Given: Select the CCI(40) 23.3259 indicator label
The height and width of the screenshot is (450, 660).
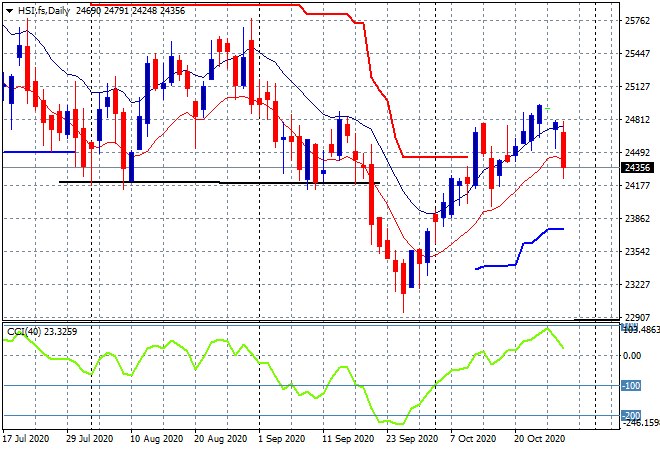Looking at the screenshot, I should tap(42, 332).
